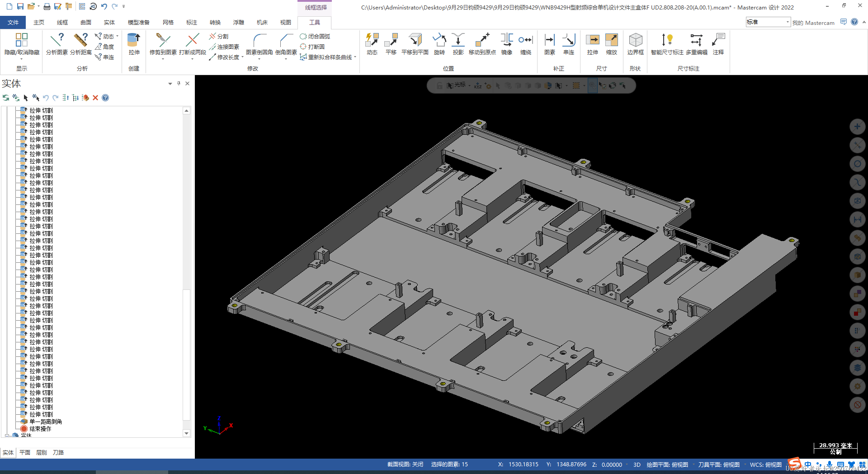Click the Print icon in quick access toolbar
This screenshot has height=474, width=868.
(x=47, y=6)
